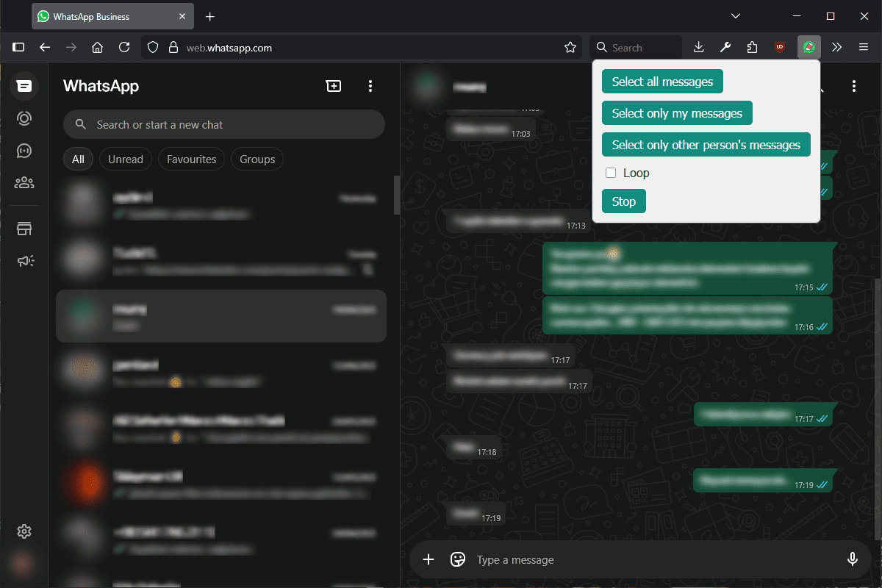Open a new browser tab
882x588 pixels.
pyautogui.click(x=210, y=16)
